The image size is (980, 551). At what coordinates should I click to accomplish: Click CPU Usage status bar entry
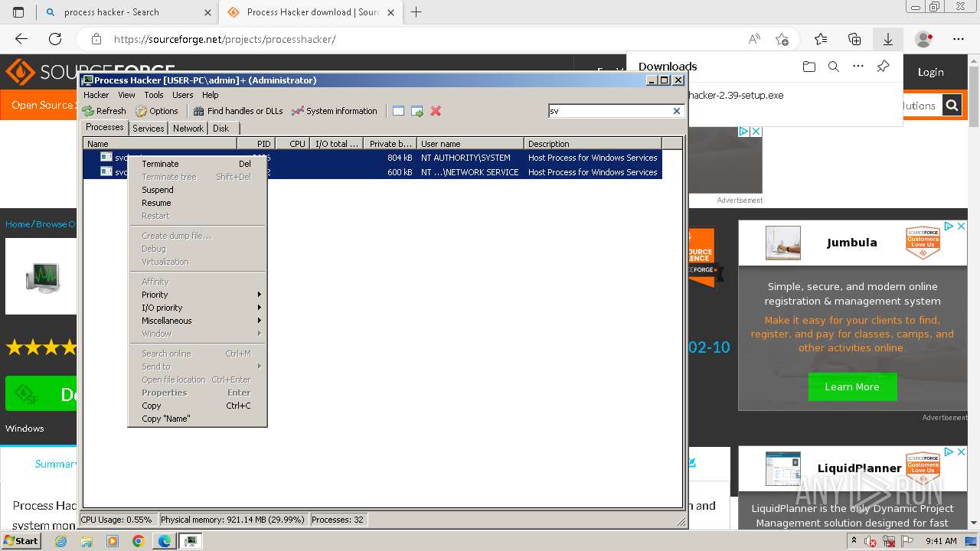(x=117, y=520)
